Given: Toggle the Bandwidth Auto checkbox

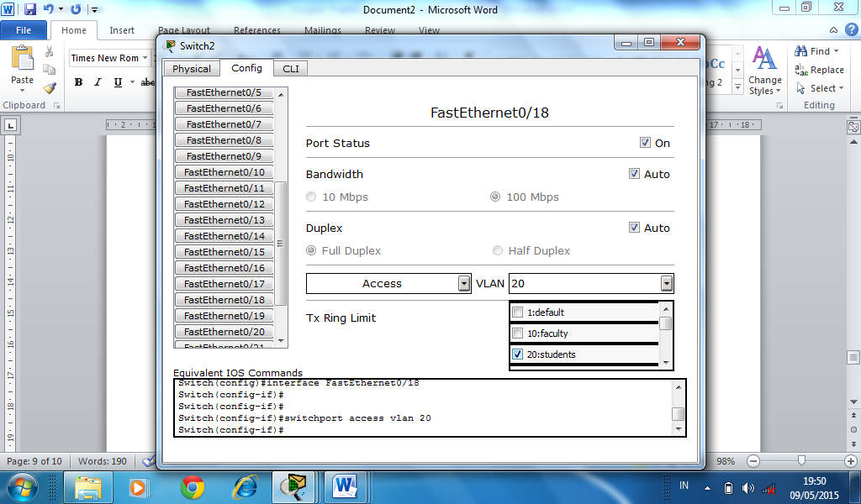Looking at the screenshot, I should (x=634, y=174).
